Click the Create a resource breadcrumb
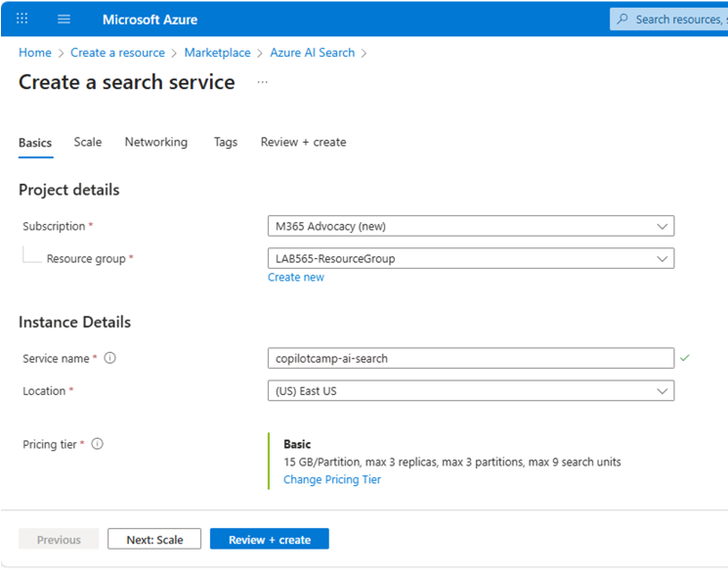Image resolution: width=728 pixels, height=574 pixels. click(x=117, y=53)
